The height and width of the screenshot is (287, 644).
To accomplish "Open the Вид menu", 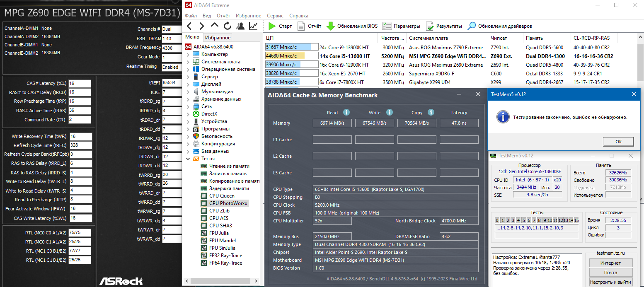I will pos(207,16).
